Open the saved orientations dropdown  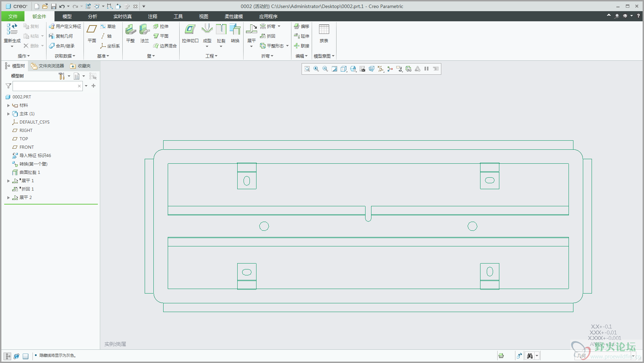[x=353, y=69]
